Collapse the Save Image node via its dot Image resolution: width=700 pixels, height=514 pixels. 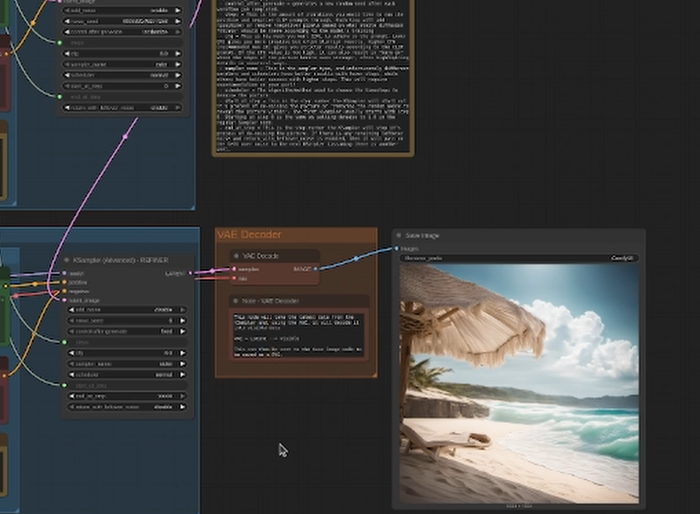pos(401,236)
